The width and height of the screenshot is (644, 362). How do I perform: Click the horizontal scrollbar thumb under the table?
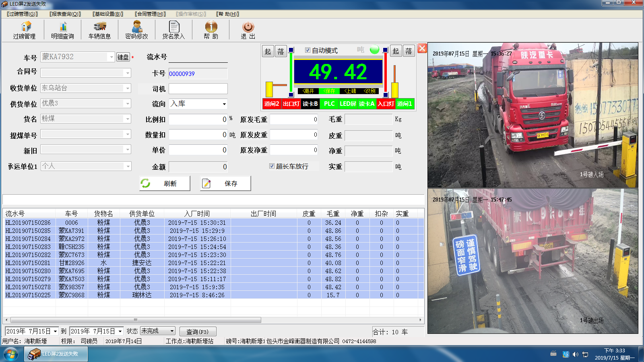pyautogui.click(x=136, y=320)
